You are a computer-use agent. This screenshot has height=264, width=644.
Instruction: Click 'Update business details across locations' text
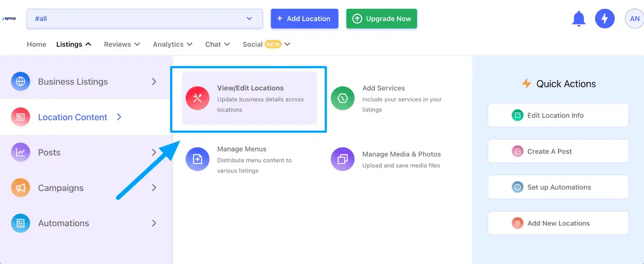pos(260,105)
